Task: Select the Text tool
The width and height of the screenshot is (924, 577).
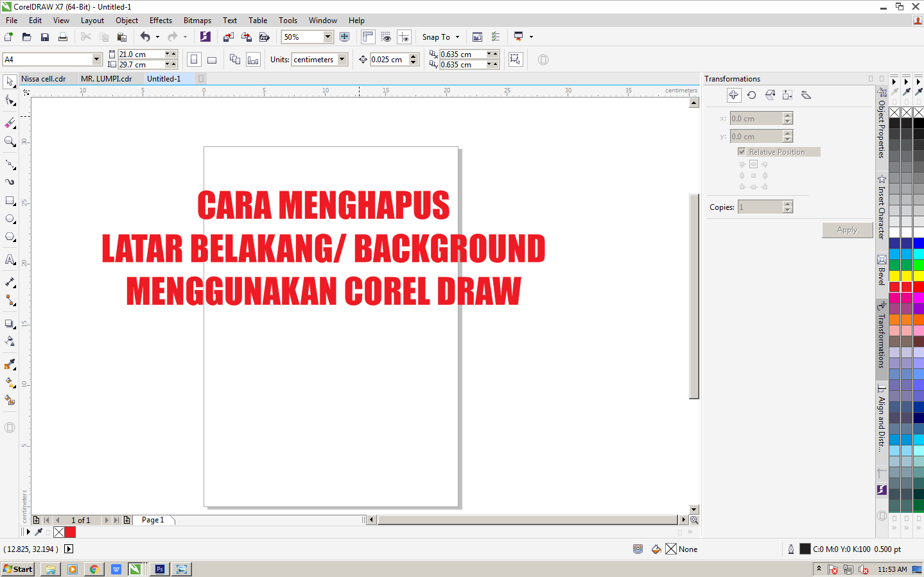Action: coord(10,259)
